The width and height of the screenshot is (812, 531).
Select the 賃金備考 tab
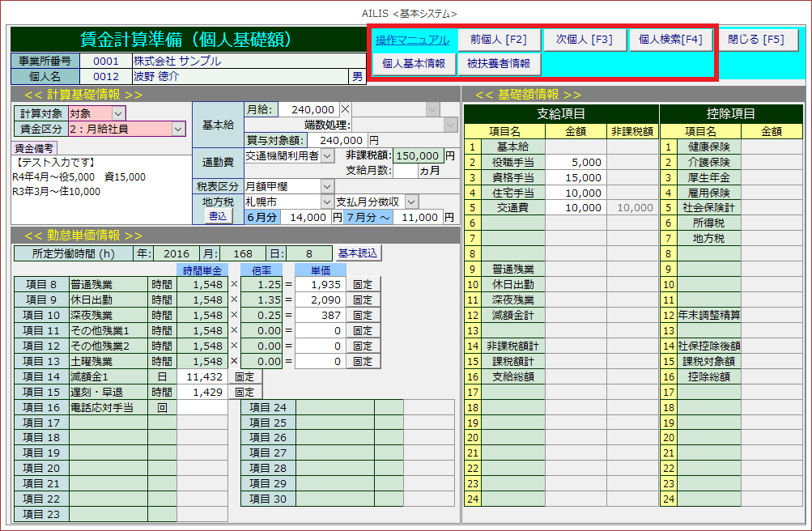(x=34, y=148)
